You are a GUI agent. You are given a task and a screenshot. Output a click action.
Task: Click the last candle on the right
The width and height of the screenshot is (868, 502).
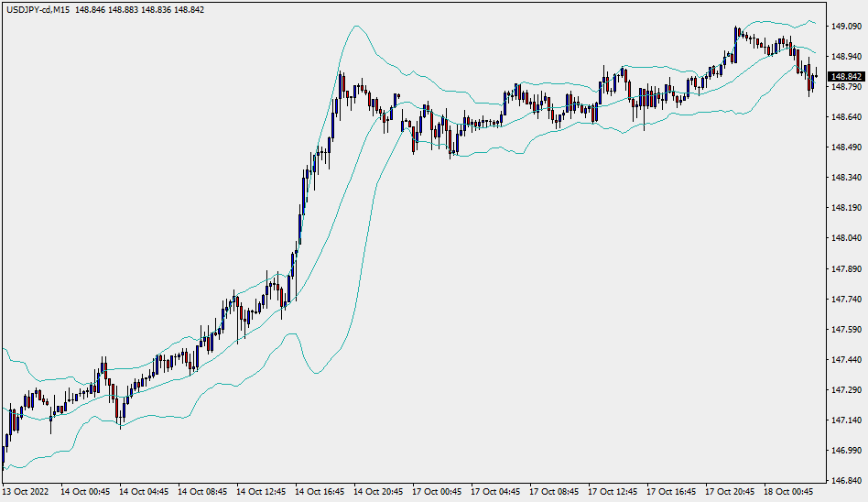click(x=815, y=78)
